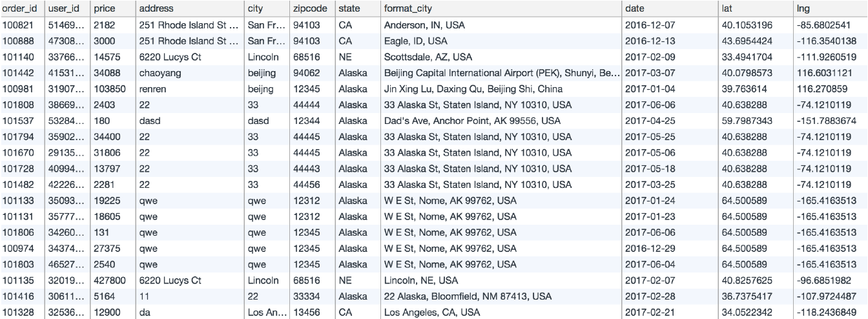Screen dimensions: 868x319
Task: Select the lat cell 59.7987343
Action: click(x=755, y=121)
